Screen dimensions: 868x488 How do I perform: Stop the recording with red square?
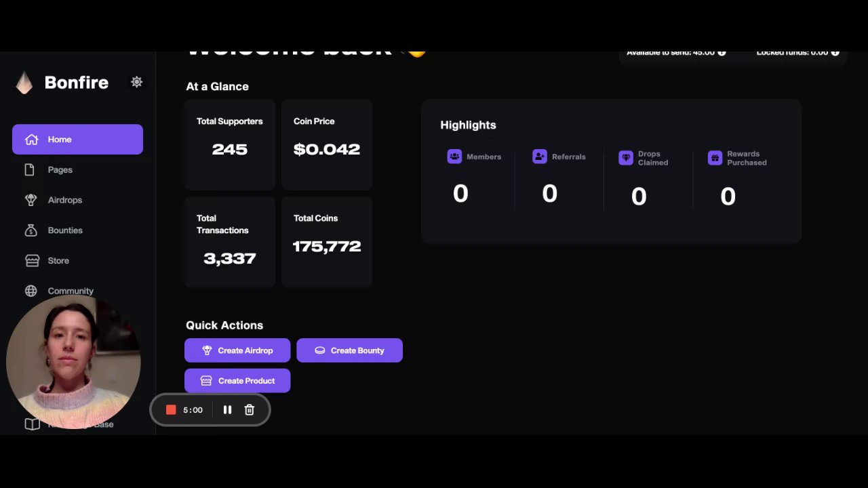click(171, 410)
